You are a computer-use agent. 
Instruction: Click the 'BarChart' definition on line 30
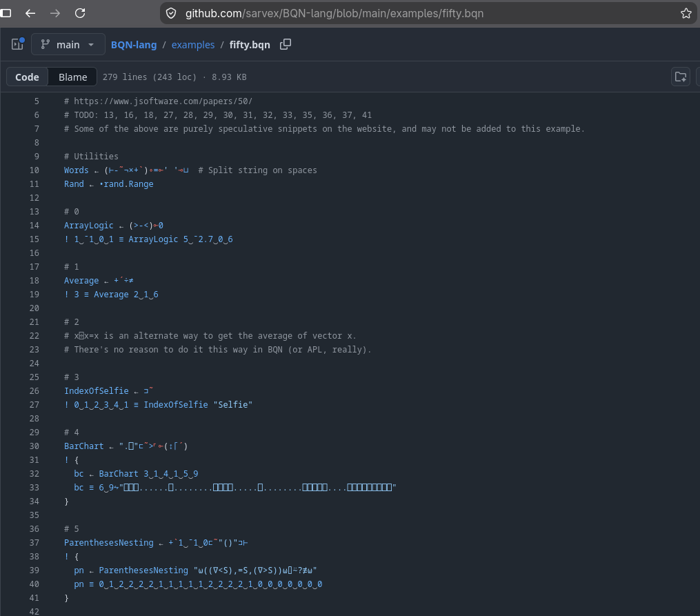pos(83,446)
